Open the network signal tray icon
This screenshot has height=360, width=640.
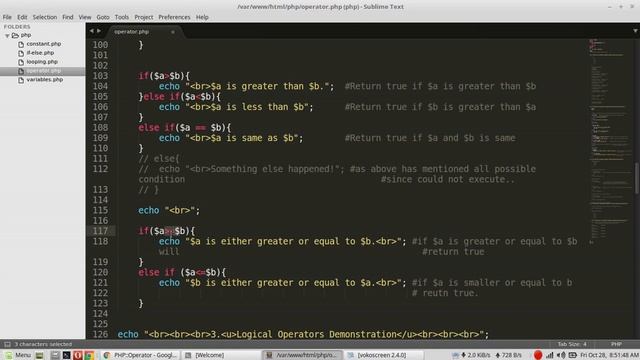pyautogui.click(x=550, y=355)
